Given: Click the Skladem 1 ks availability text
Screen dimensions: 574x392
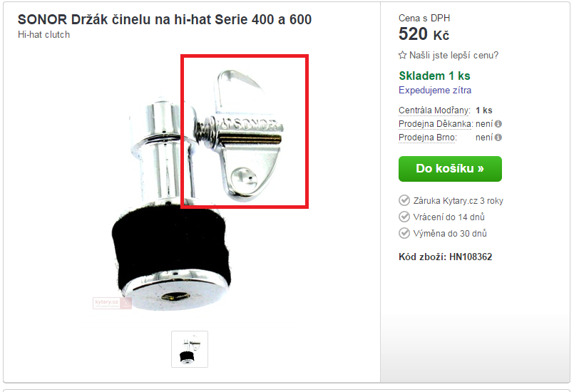Looking at the screenshot, I should click(434, 76).
